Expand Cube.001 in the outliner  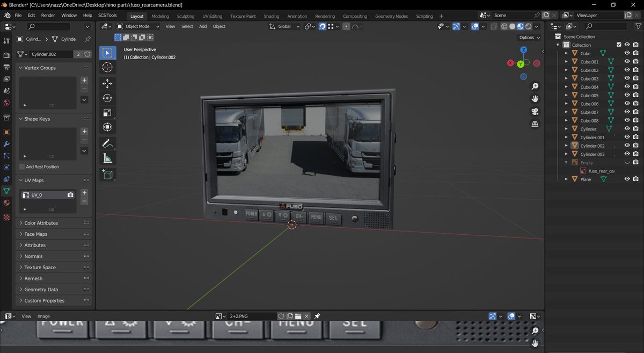click(566, 62)
